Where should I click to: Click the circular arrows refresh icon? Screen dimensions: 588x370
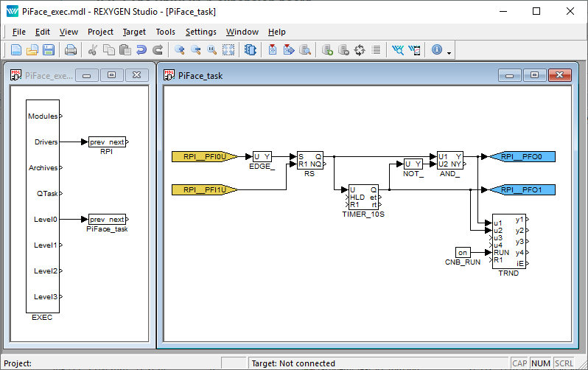(360, 50)
